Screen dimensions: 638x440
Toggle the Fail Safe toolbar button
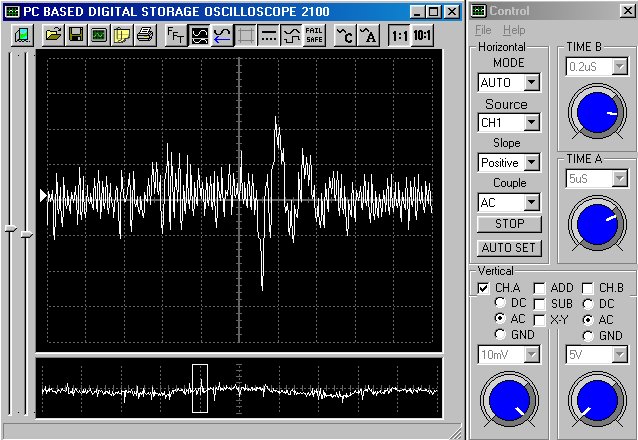(x=314, y=35)
